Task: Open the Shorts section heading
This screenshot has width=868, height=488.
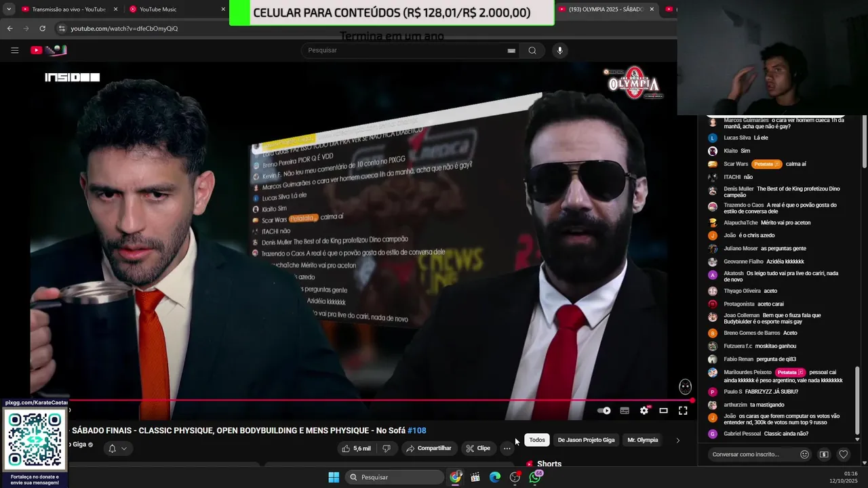Action: (549, 464)
